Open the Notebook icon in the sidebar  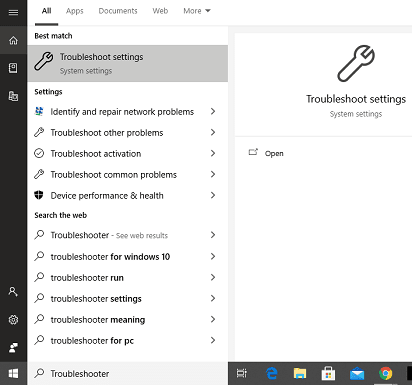pyautogui.click(x=13, y=68)
